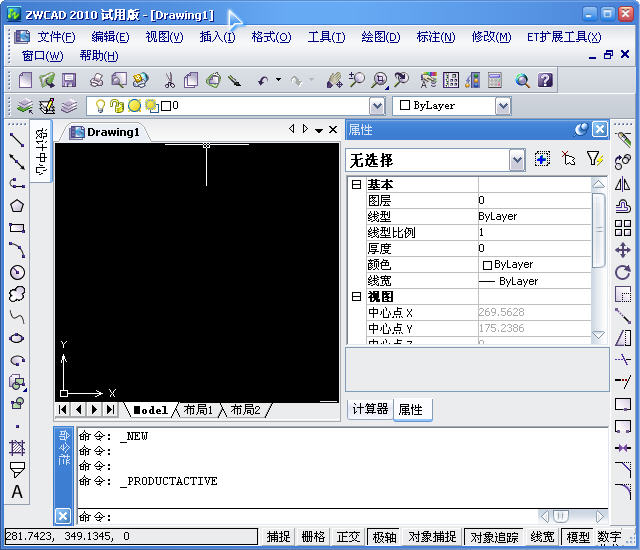Click the Cut scissors icon

(169, 80)
